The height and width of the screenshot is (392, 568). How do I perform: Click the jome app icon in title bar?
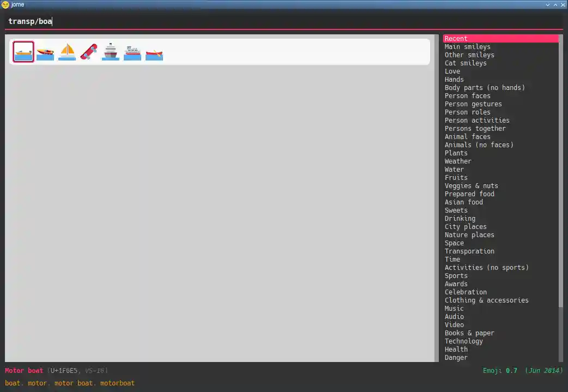(5, 4)
